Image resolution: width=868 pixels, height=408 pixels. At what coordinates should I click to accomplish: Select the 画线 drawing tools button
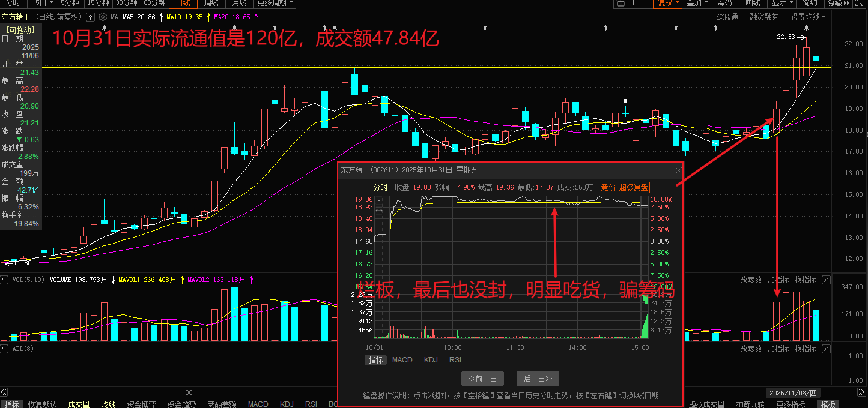753,3
